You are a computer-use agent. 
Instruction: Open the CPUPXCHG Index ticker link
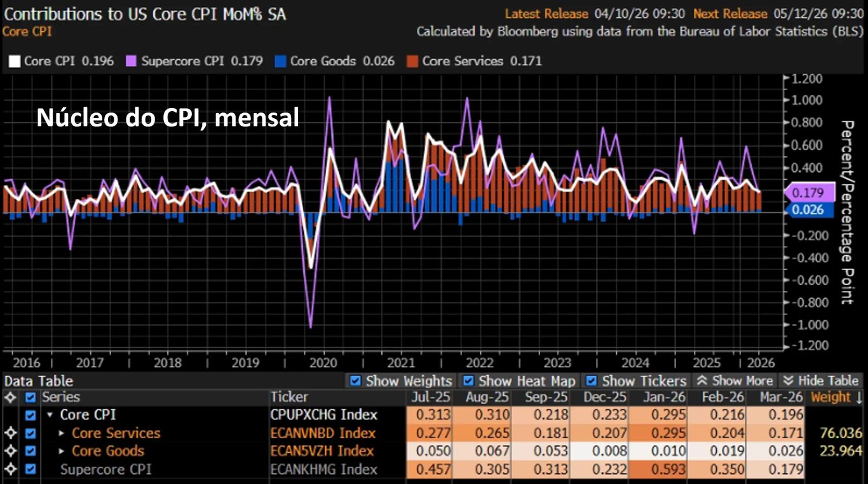pyautogui.click(x=324, y=415)
